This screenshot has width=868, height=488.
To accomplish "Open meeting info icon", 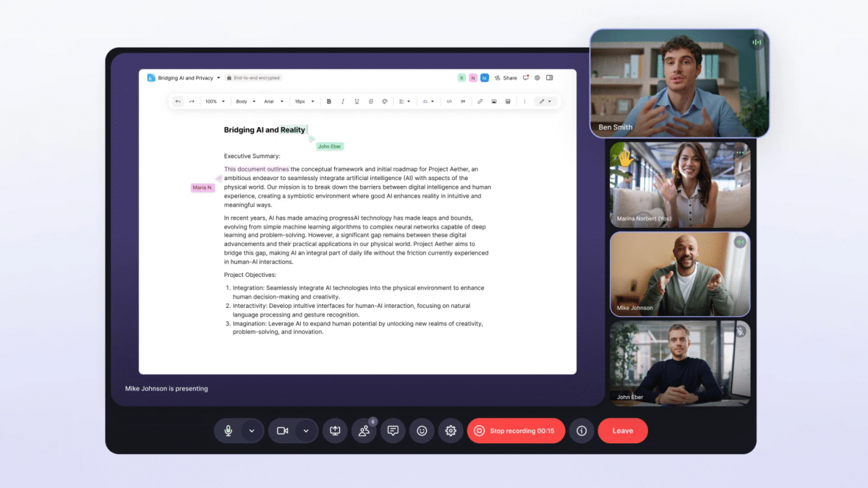I will click(582, 431).
